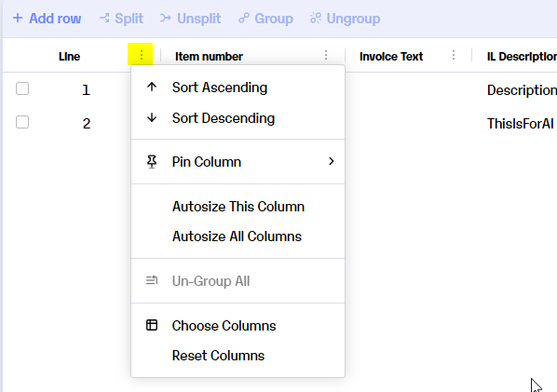Open the Item number column menu dots
The image size is (557, 392).
(326, 55)
